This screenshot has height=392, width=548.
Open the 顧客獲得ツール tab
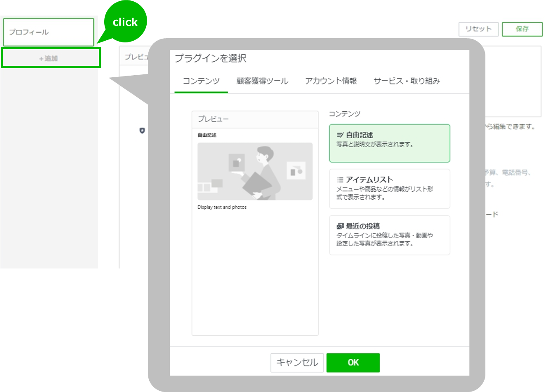(262, 81)
